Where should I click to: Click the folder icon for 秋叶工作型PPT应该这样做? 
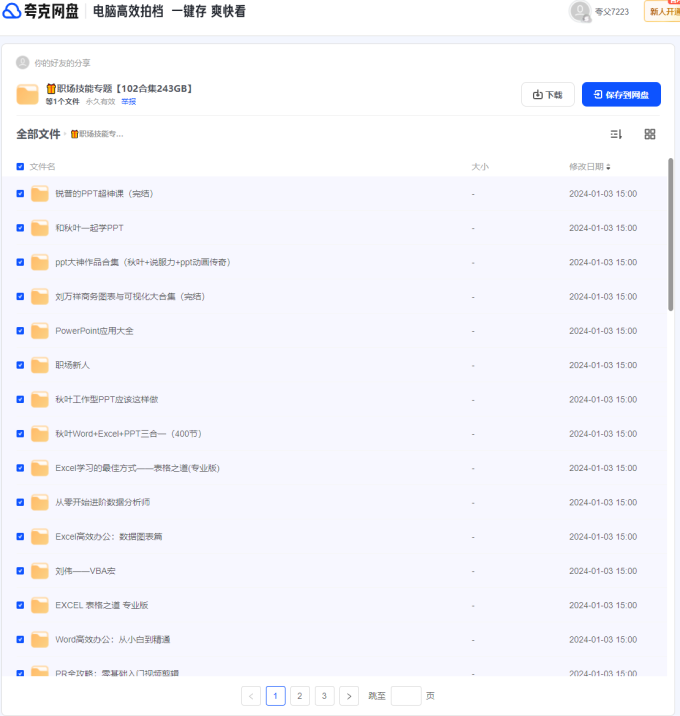coord(40,399)
